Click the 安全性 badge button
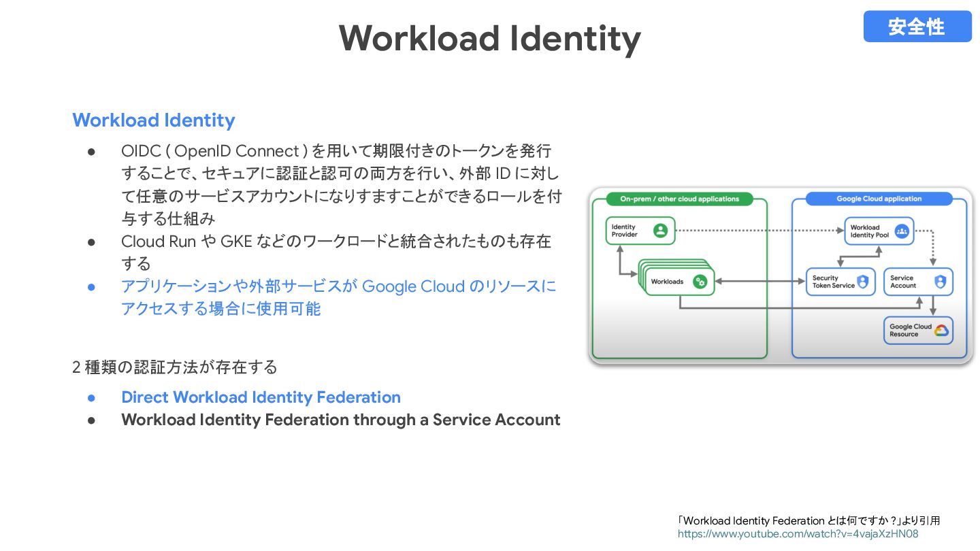The height and width of the screenshot is (551, 980). click(917, 27)
